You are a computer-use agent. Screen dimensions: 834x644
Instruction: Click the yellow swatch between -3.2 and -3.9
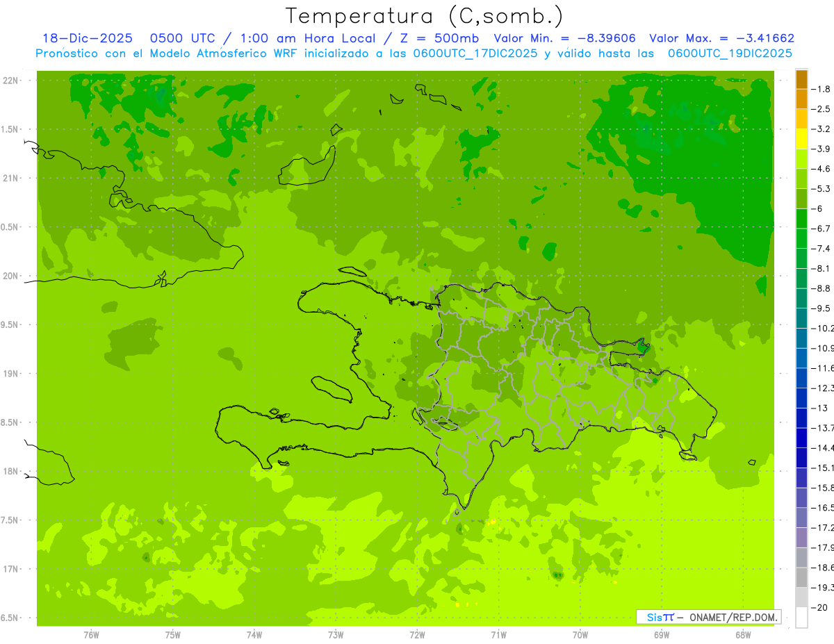[x=801, y=139]
